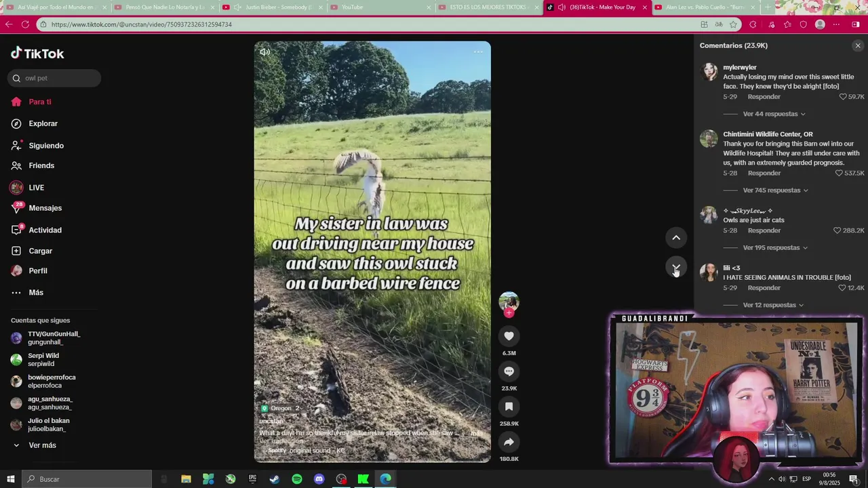Open the serpiwild followed account
This screenshot has width=868, height=488.
[35, 359]
